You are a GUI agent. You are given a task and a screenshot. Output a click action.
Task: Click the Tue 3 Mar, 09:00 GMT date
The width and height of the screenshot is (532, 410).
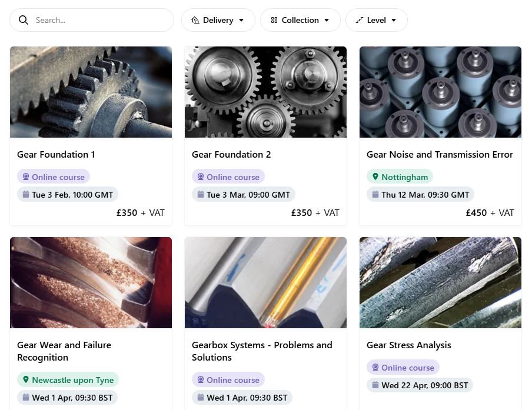coord(248,195)
